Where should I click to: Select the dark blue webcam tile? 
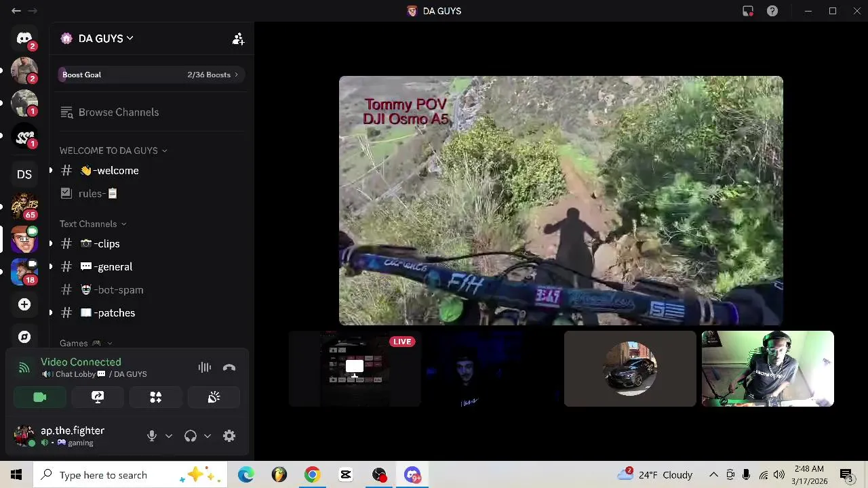[492, 369]
